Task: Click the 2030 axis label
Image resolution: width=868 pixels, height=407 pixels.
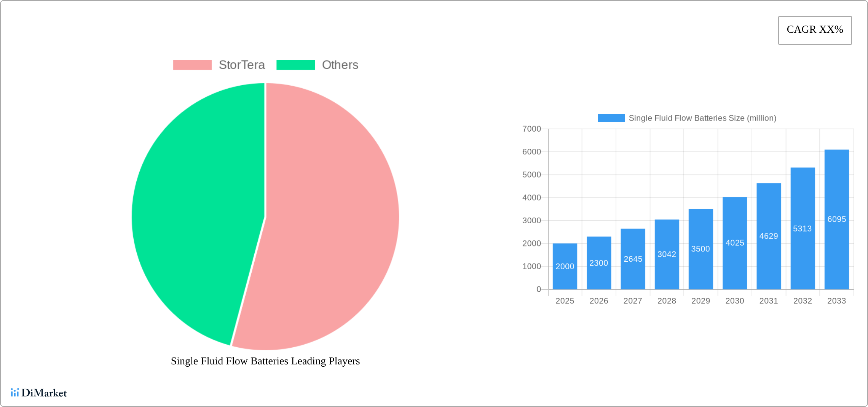Action: click(734, 300)
